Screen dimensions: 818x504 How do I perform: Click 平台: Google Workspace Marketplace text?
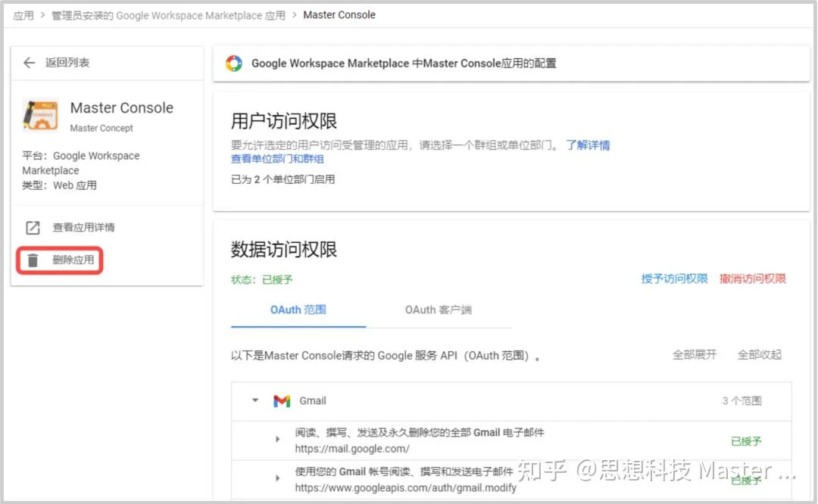[x=81, y=163]
